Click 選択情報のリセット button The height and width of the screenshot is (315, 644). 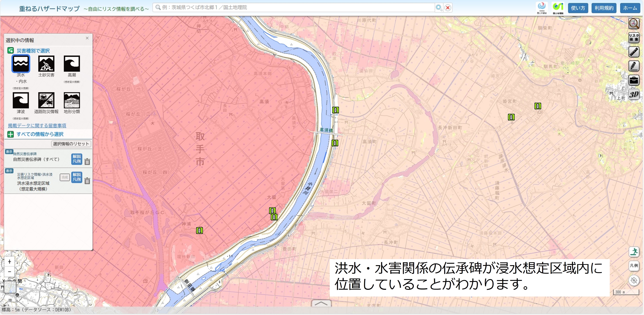click(x=71, y=144)
